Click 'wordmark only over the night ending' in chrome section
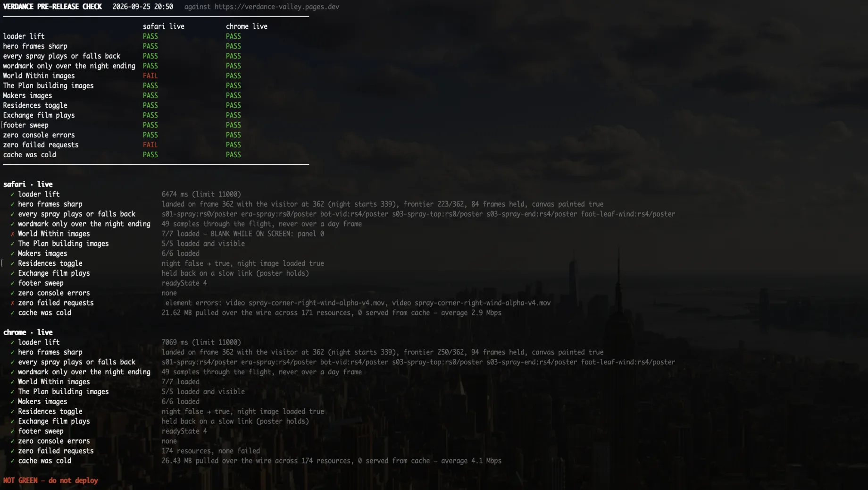This screenshot has height=490, width=868. tap(84, 372)
